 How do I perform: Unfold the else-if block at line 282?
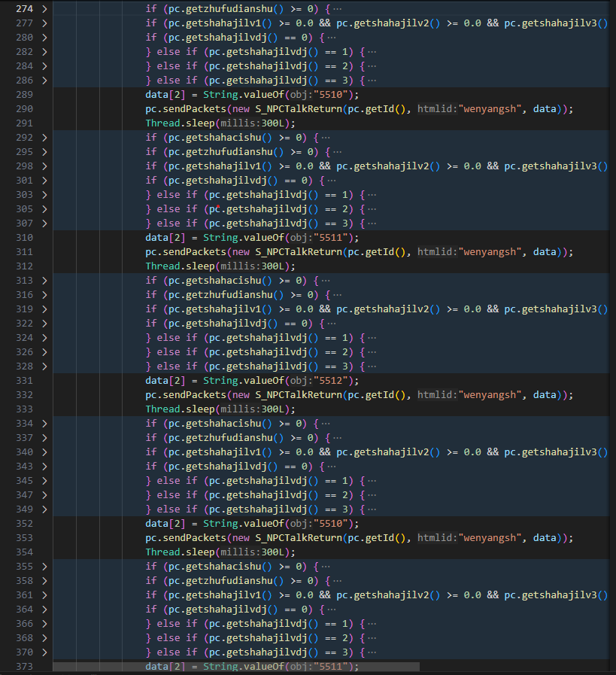[44, 52]
